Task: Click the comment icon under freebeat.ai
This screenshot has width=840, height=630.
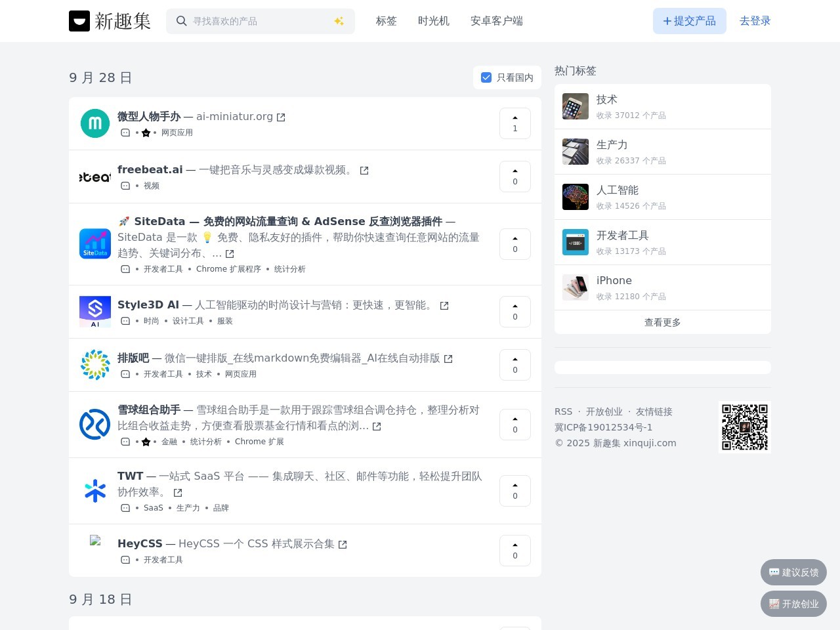Action: pos(125,186)
